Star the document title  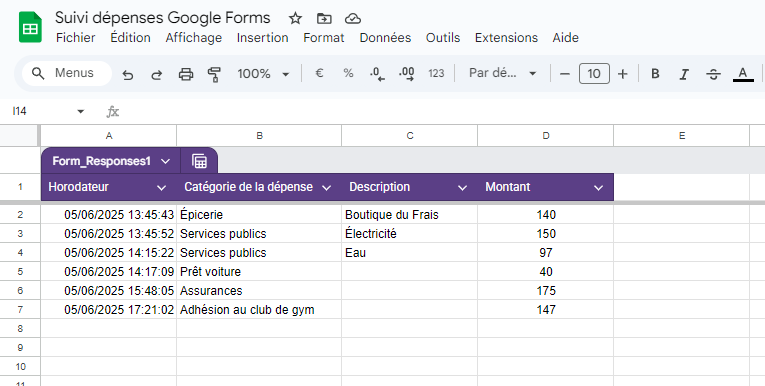point(295,19)
